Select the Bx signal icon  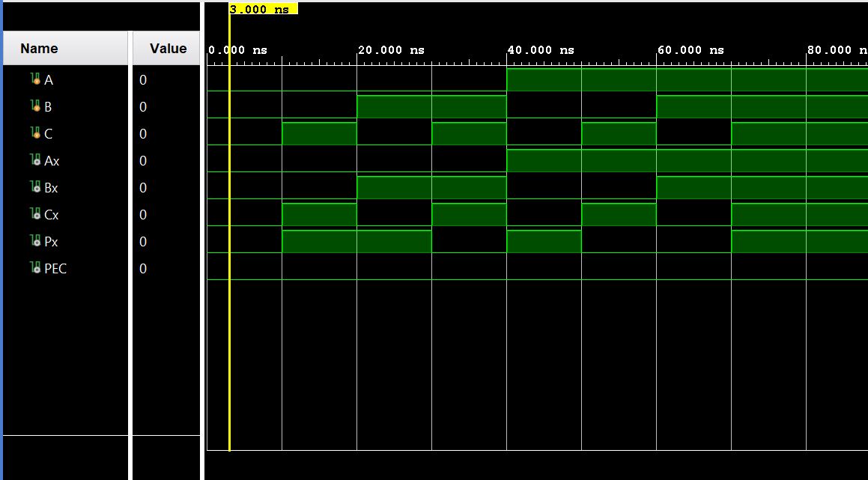click(35, 187)
